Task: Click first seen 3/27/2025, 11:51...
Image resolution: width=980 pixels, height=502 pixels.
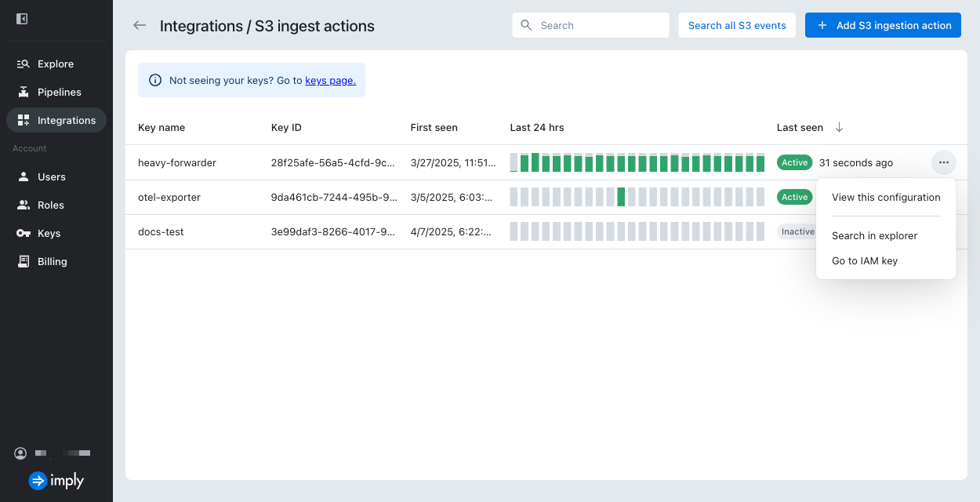Action: [453, 162]
